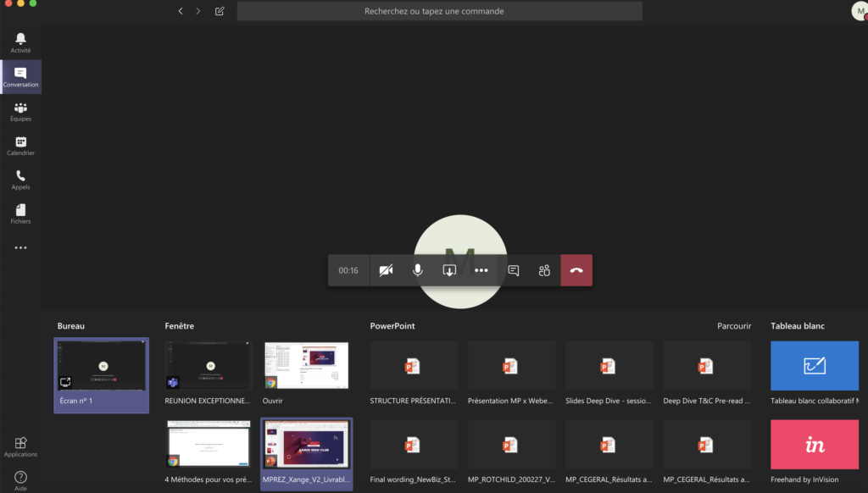The width and height of the screenshot is (868, 493).
Task: Present Slides Deep Dive - sessio... file
Action: 609,374
